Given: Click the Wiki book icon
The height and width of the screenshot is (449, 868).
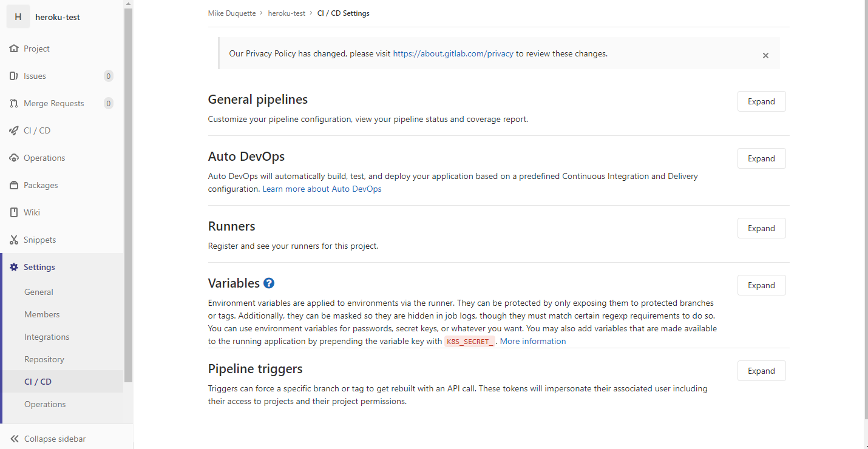Looking at the screenshot, I should click(14, 212).
